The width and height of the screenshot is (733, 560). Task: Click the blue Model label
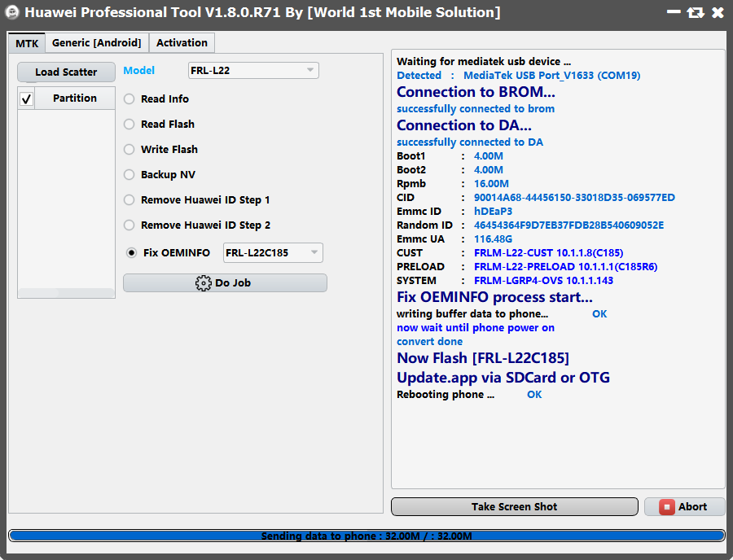pos(138,71)
